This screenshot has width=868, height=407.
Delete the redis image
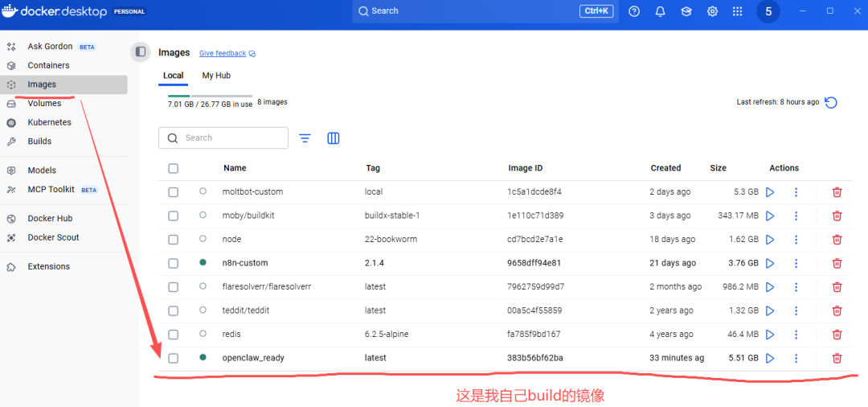point(837,335)
